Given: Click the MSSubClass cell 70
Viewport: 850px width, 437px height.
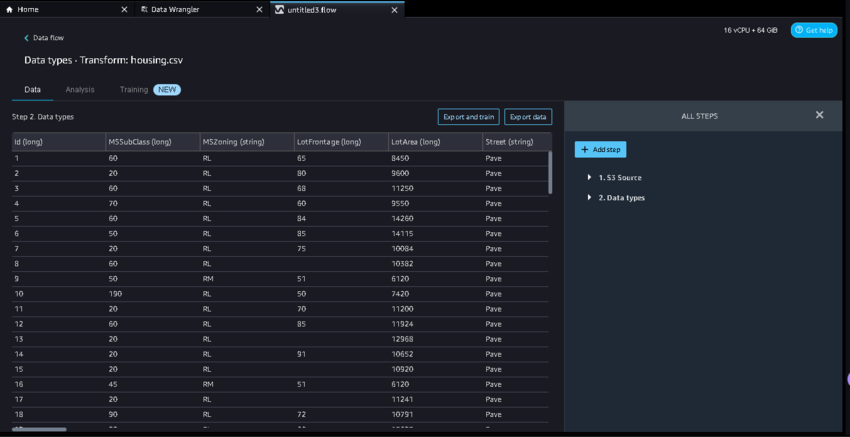Looking at the screenshot, I should click(x=113, y=204).
